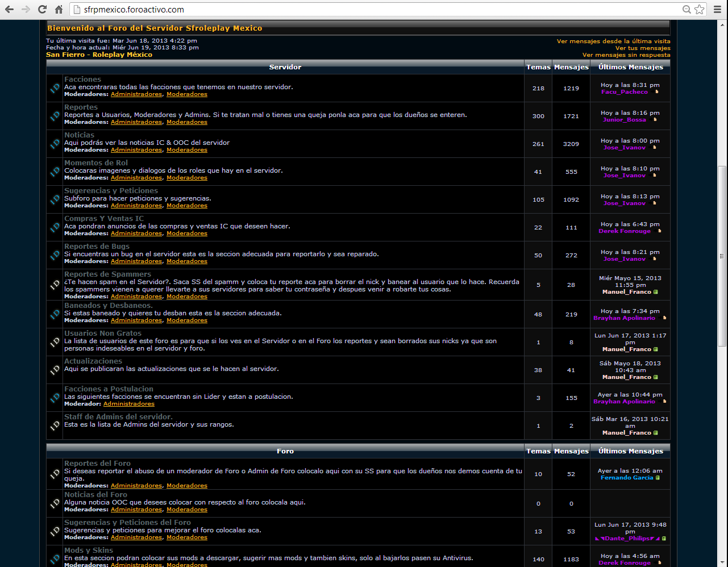Screen dimensions: 728x567
Task: Click the browser home icon
Action: 59,10
